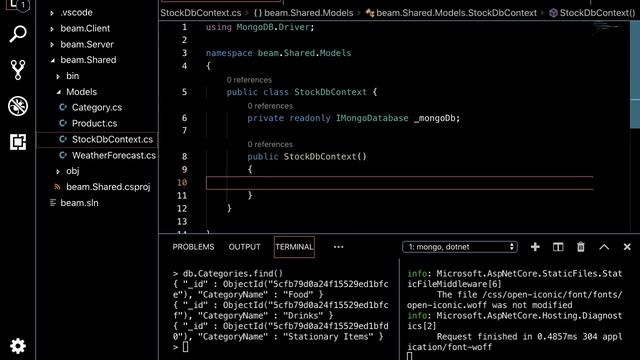
Task: Click beam.Shared.Models namespace breadcrumb
Action: (308, 13)
